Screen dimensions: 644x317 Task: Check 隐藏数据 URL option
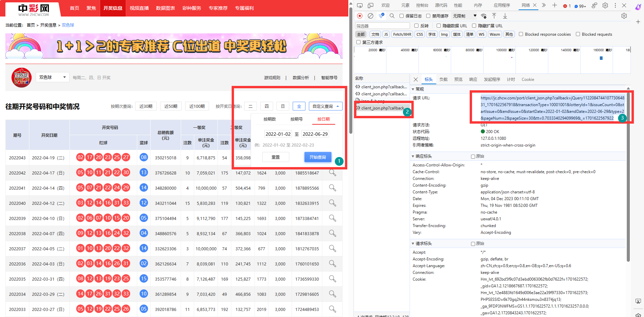[439, 26]
